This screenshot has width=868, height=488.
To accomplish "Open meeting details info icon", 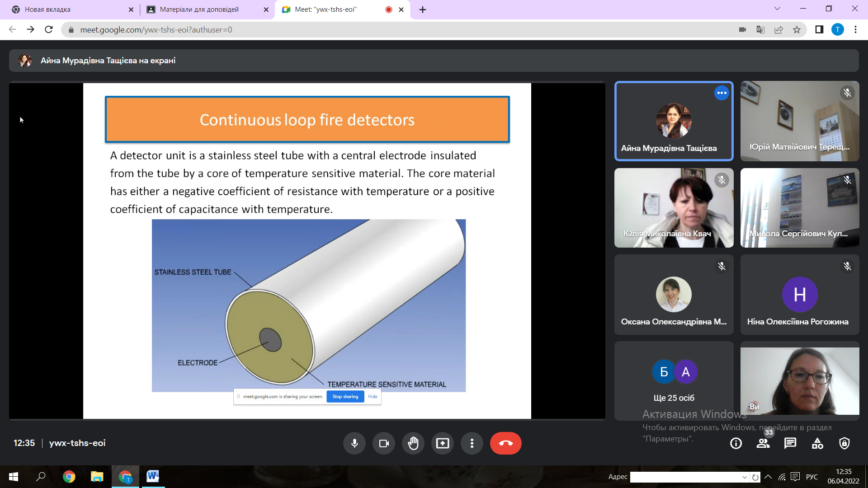I will (736, 444).
